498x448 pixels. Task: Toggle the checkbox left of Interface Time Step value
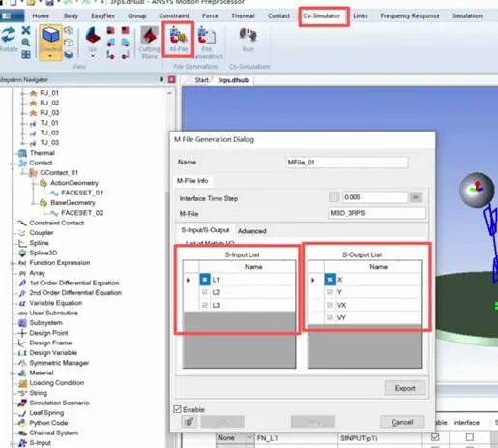tap(335, 197)
